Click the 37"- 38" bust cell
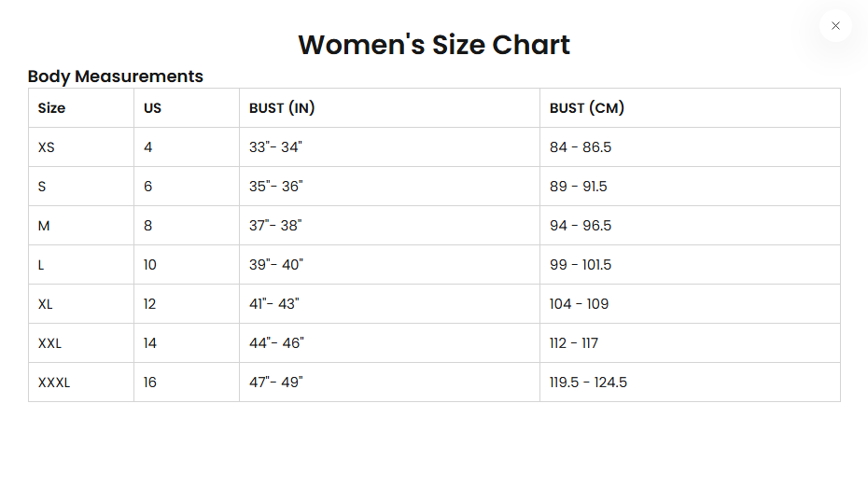The width and height of the screenshot is (868, 487). 275,226
